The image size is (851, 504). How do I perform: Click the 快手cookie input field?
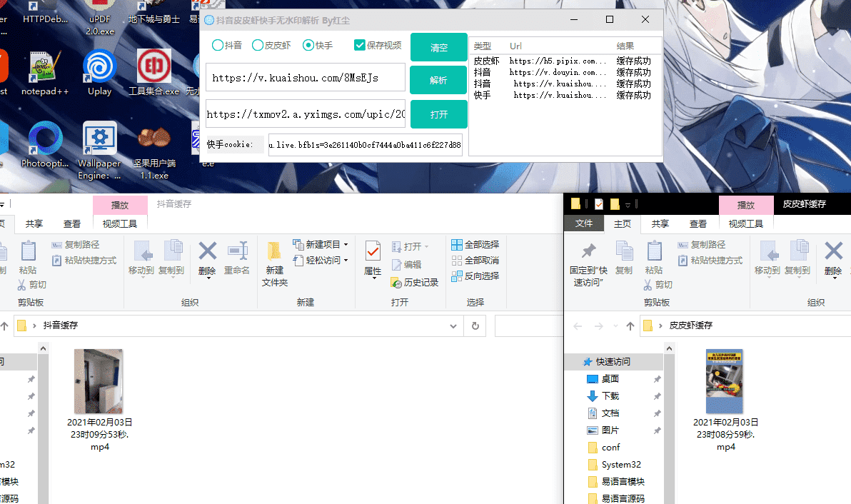[365, 145]
